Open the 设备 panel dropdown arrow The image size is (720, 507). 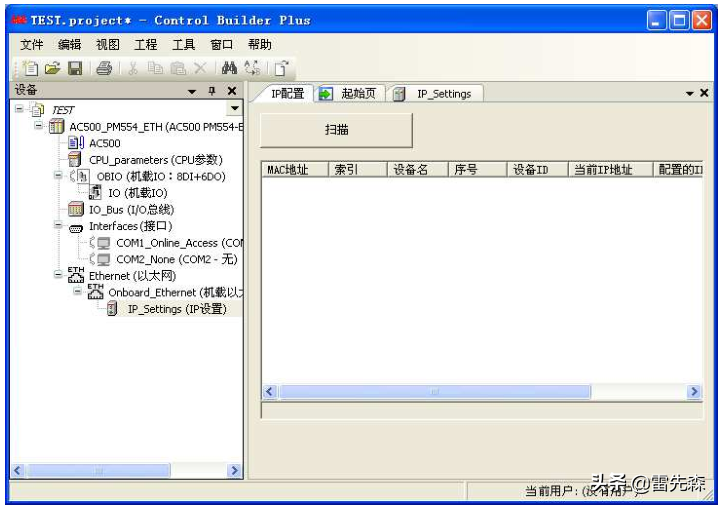[192, 91]
